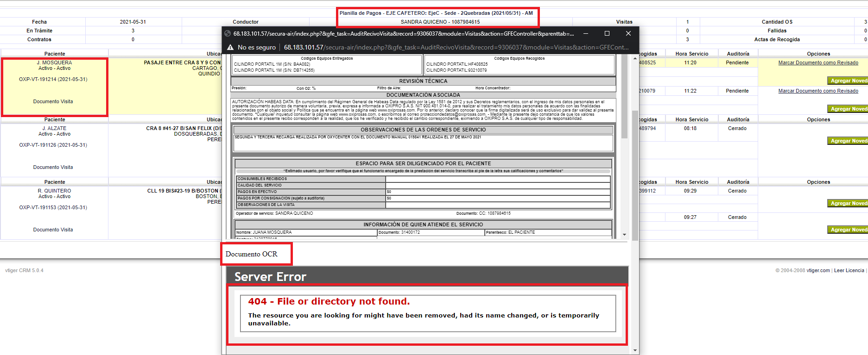The height and width of the screenshot is (355, 868).
Task: Open Documento Visita for J. MOSQUERA
Action: pos(53,101)
